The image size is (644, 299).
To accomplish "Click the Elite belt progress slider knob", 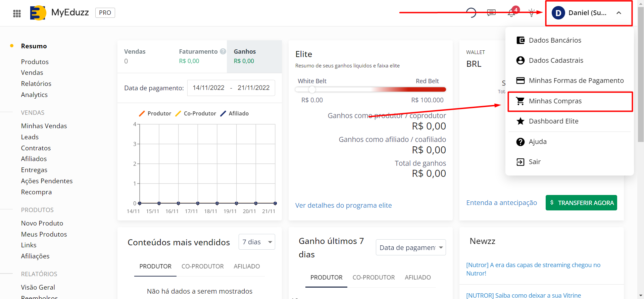I will [x=312, y=90].
